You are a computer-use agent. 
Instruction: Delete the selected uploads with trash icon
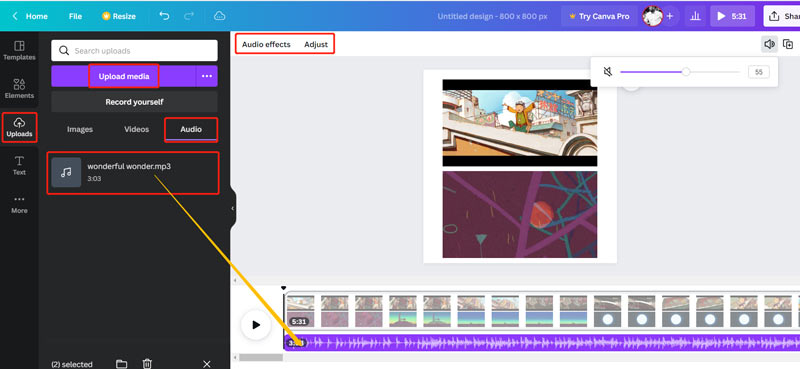(147, 364)
